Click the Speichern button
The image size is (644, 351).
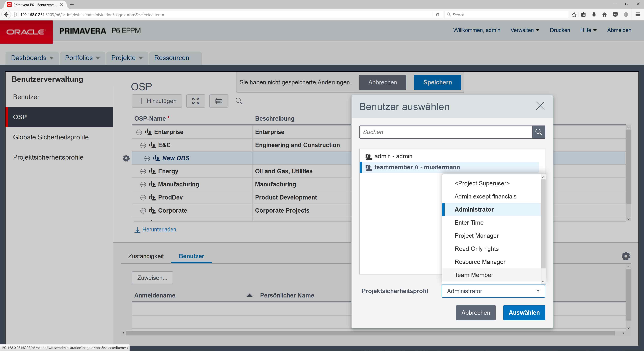pos(437,82)
